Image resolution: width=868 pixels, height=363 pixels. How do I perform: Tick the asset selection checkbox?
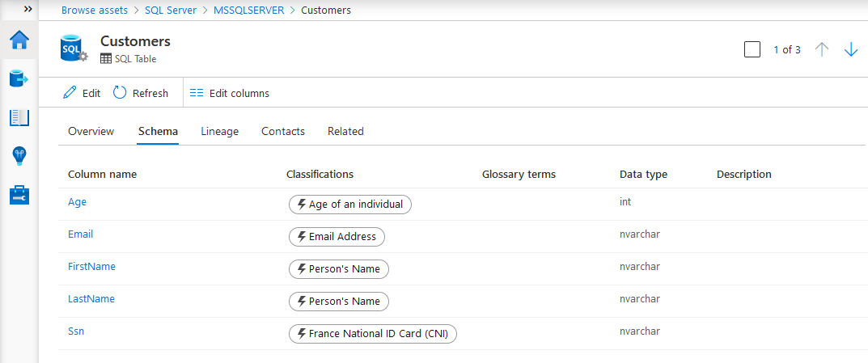(752, 49)
